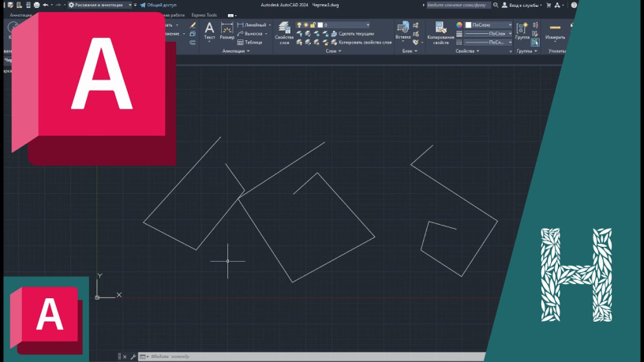Image resolution: width=644 pixels, height=362 pixels.
Task: Click the Redo arrow in quick access
Action: pos(58,5)
